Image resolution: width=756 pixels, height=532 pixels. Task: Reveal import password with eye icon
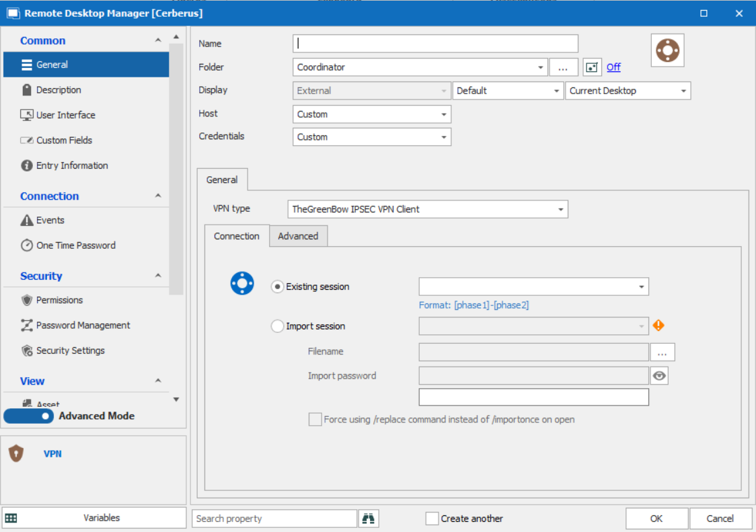click(x=659, y=376)
